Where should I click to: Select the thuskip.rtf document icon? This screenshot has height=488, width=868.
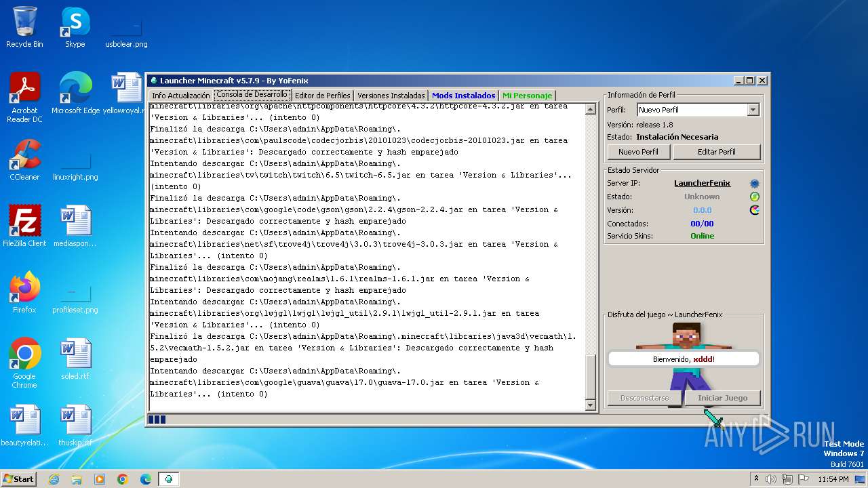click(75, 426)
